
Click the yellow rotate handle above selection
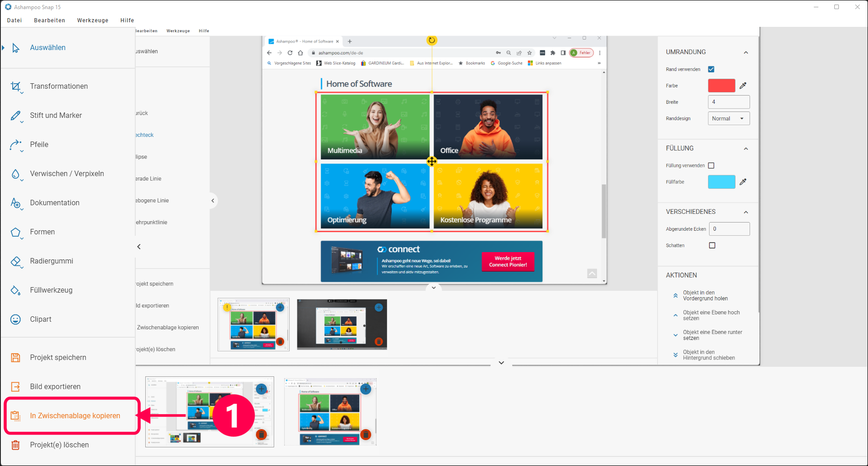(x=432, y=40)
